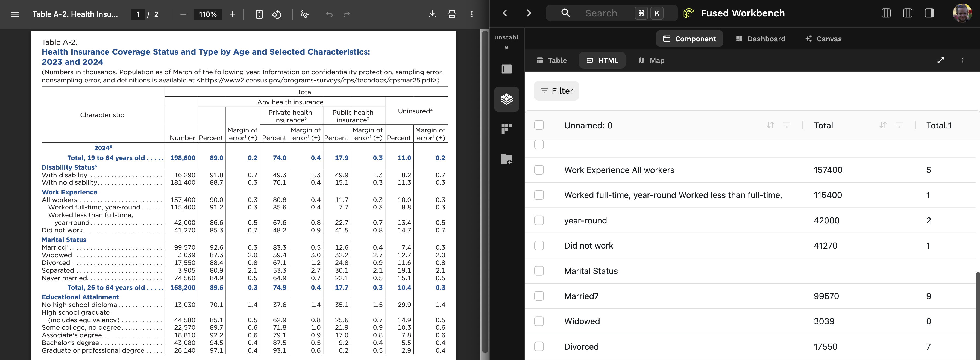
Task: Click the undo arrow in PDF toolbar
Action: [x=330, y=14]
